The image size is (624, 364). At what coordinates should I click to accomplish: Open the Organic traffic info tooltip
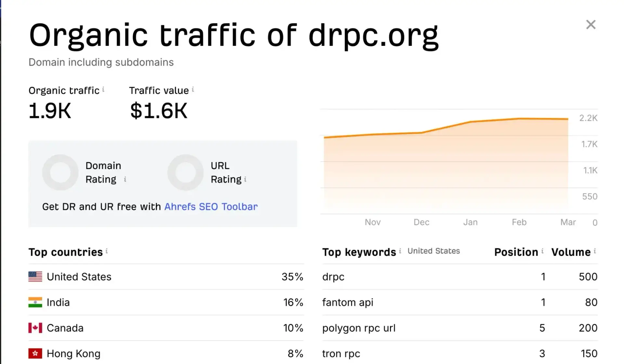(x=103, y=88)
